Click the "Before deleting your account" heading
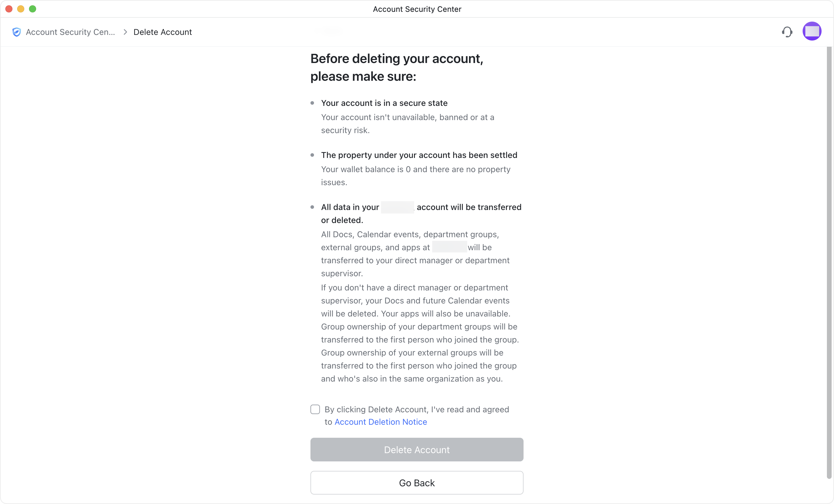This screenshot has width=834, height=504. tap(397, 67)
